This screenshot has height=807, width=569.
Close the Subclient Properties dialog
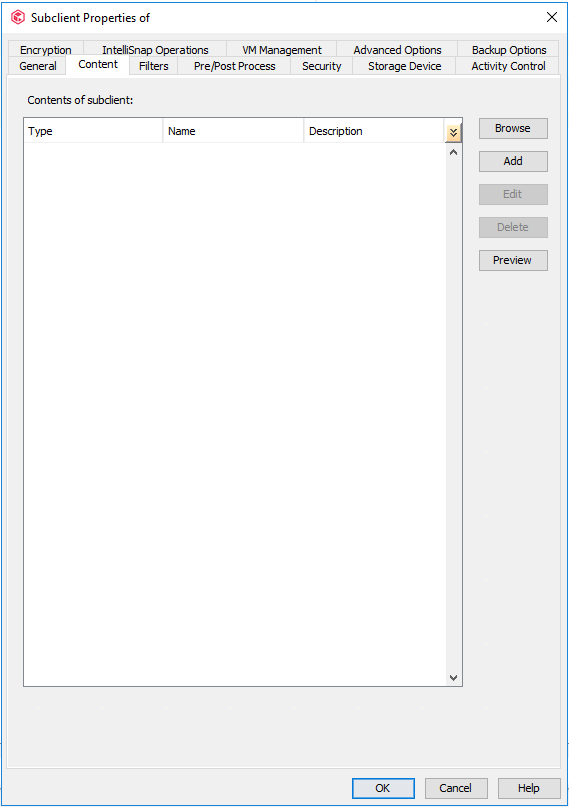click(552, 17)
